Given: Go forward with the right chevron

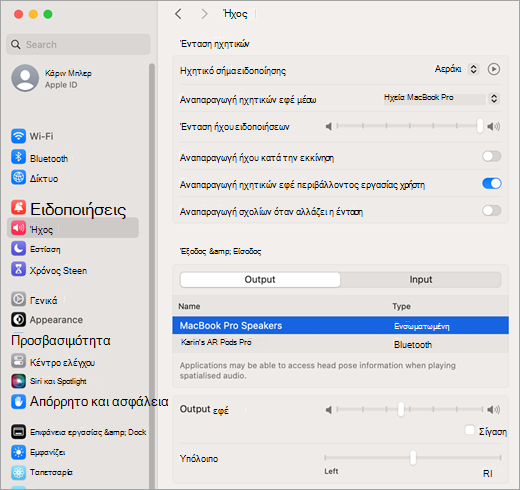Looking at the screenshot, I should pyautogui.click(x=204, y=14).
